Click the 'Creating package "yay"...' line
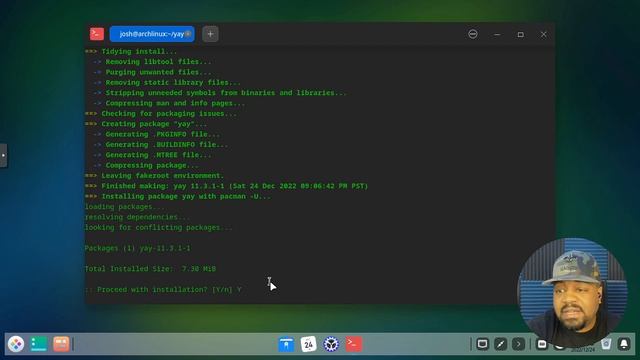The width and height of the screenshot is (640, 360). click(146, 124)
